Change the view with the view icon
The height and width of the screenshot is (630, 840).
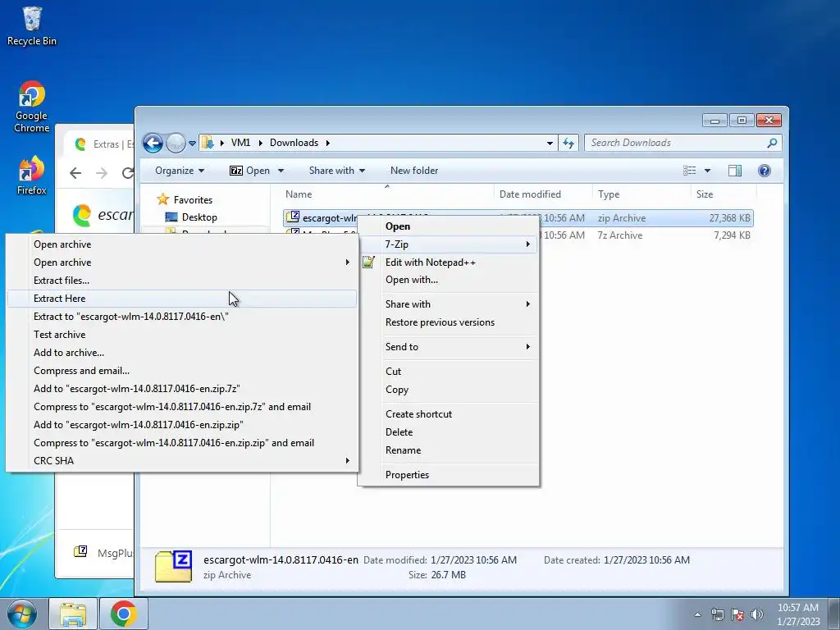pos(689,171)
